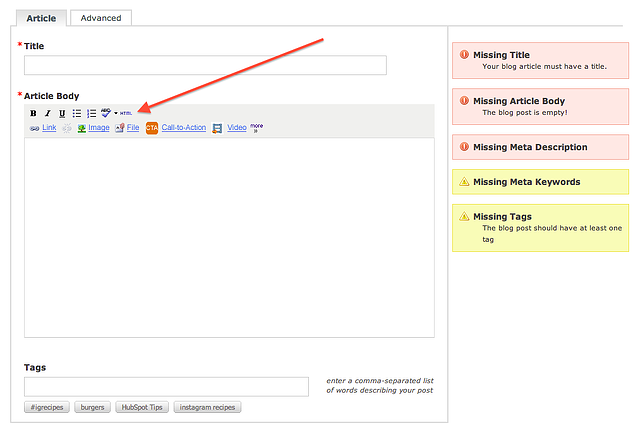The height and width of the screenshot is (428, 638).
Task: Add the burgers tag
Action: [x=92, y=407]
